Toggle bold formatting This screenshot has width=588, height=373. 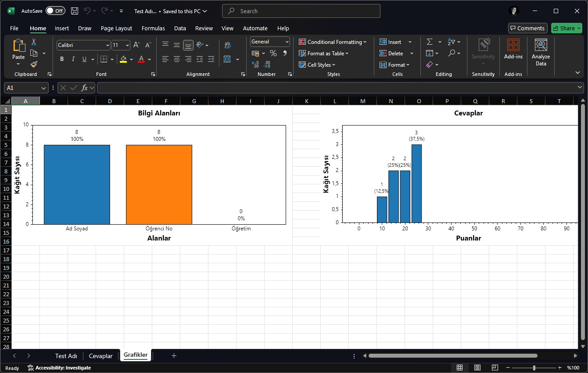point(61,59)
